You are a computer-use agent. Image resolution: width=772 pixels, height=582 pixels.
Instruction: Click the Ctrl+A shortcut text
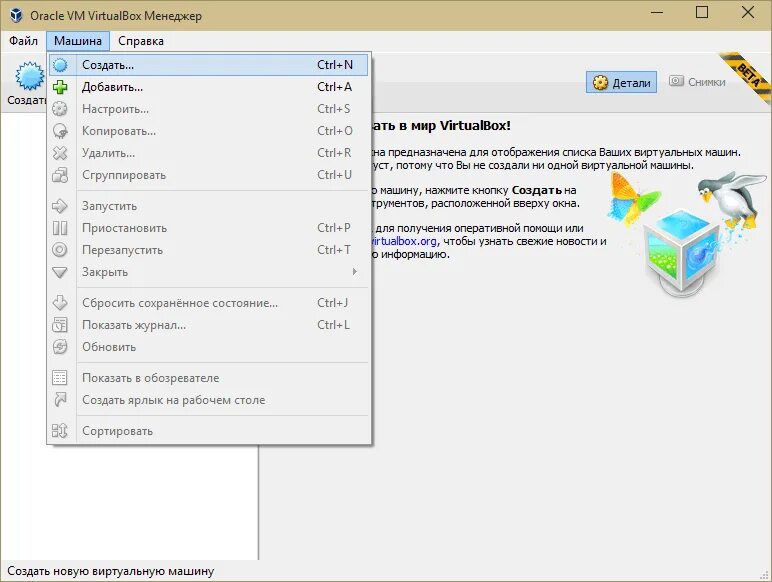tap(334, 87)
